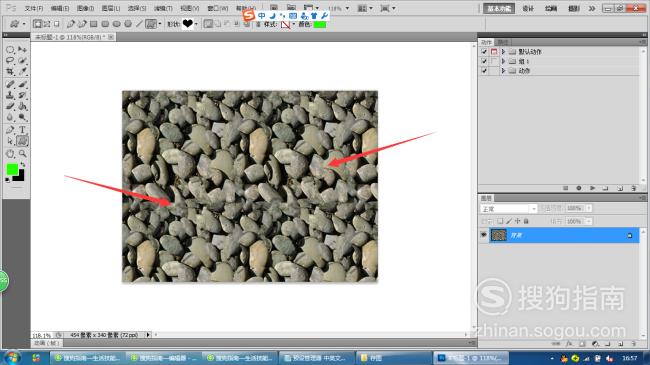Open the tool preset picker dropdown
The image size is (650, 365).
tap(24, 24)
